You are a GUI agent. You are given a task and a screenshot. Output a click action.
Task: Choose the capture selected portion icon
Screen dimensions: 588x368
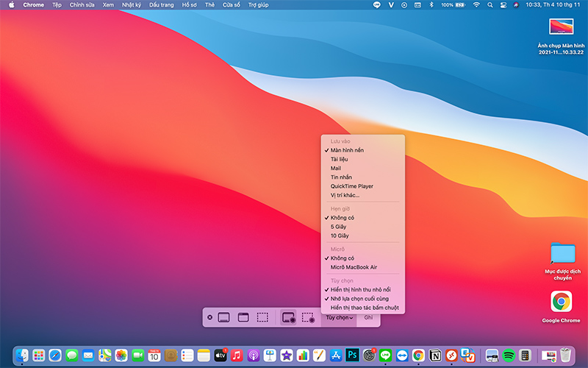coord(262,318)
